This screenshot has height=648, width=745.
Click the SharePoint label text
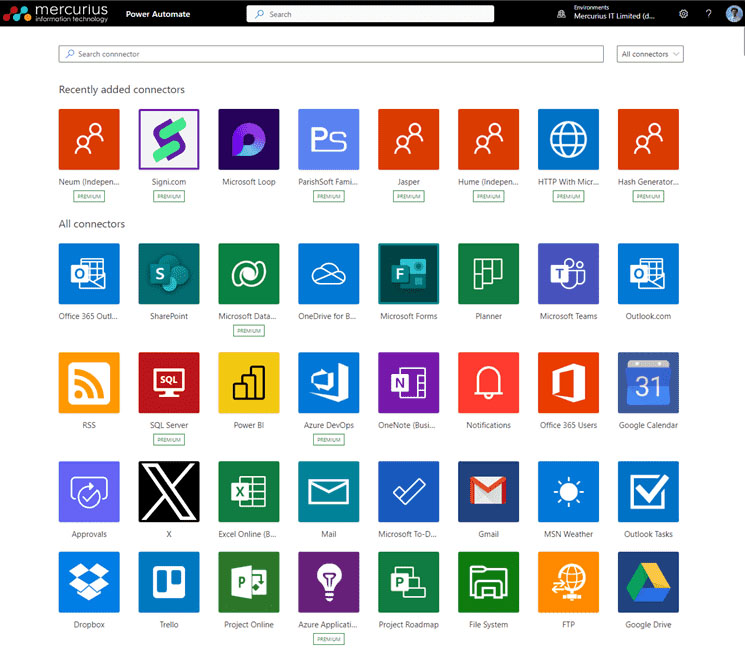click(x=169, y=316)
